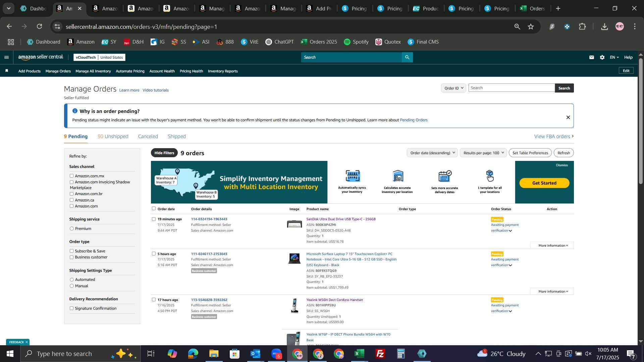The width and height of the screenshot is (644, 362).
Task: Click the Hide Filters button
Action: point(164,153)
